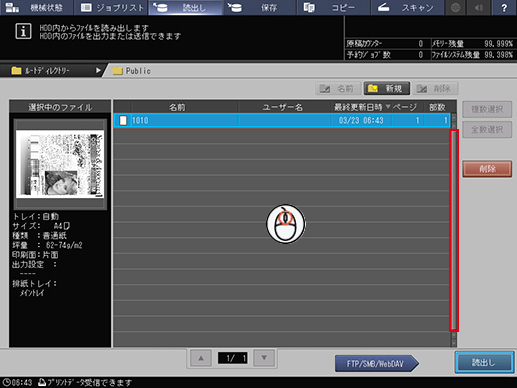Open the スキャン scan tab
517x388 pixels.
[408, 7]
